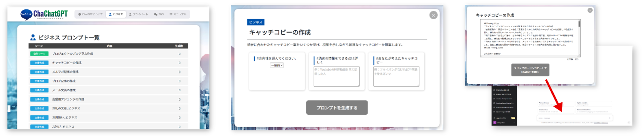The height and width of the screenshot is (138, 644).
Task: Click the green tag on the プロジェクトのプログラム作成 row
Action: coord(39,54)
